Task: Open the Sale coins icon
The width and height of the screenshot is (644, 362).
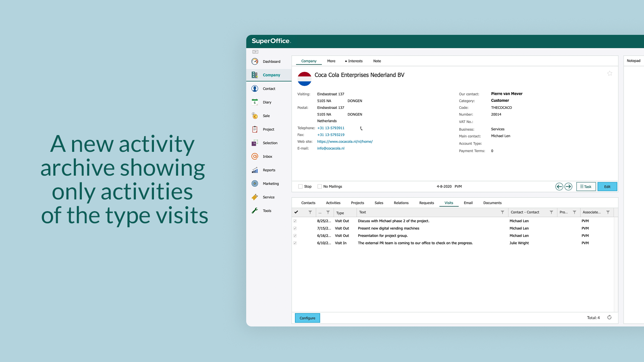Action: click(255, 116)
